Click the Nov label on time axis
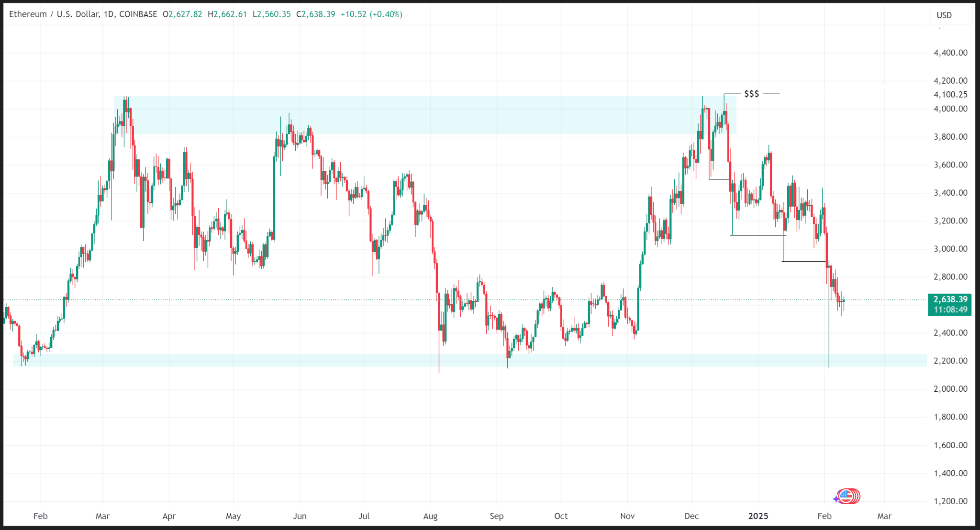Screen dimensions: 980x530 tap(627, 516)
